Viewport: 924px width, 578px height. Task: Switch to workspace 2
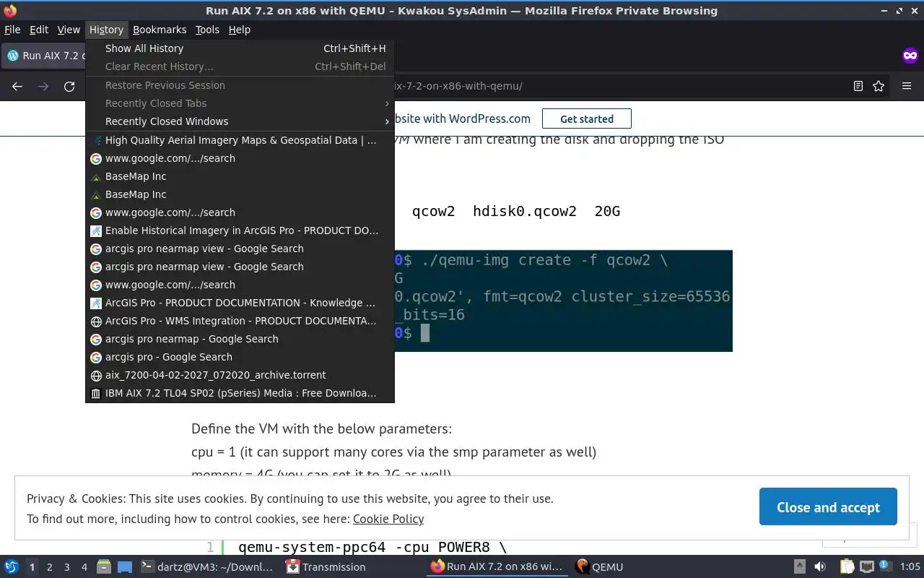(49, 567)
